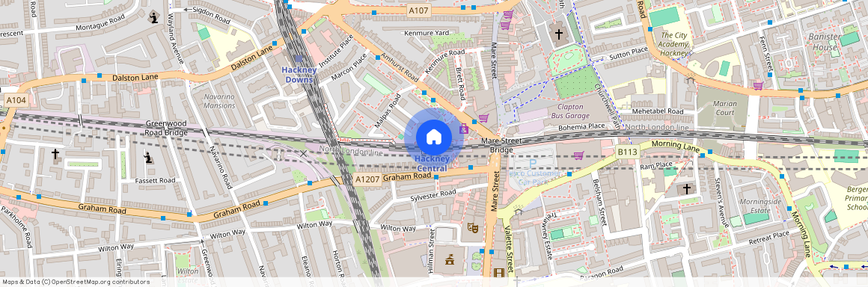This screenshot has height=287, width=868.
Task: Click the Hackney Central station label
Action: click(432, 164)
